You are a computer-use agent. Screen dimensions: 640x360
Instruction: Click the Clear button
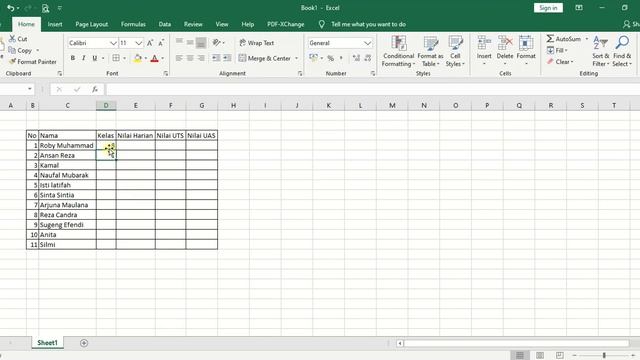(560, 62)
